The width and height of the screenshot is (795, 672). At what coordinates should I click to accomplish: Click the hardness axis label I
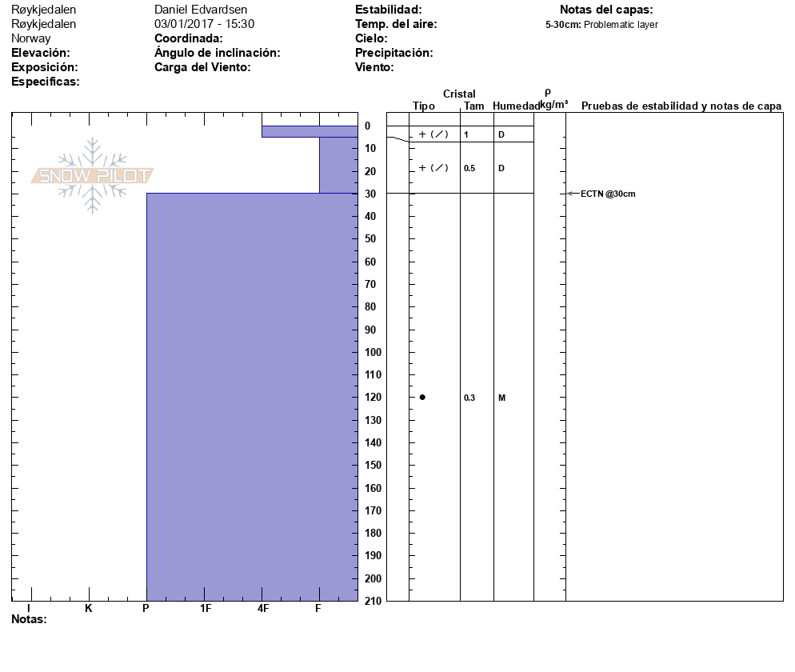click(29, 608)
